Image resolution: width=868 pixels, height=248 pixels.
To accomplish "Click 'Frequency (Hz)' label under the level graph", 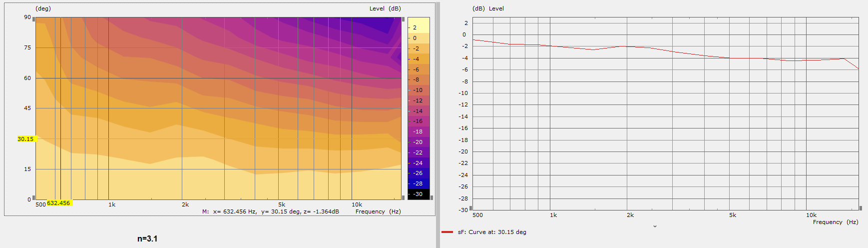I will point(836,222).
